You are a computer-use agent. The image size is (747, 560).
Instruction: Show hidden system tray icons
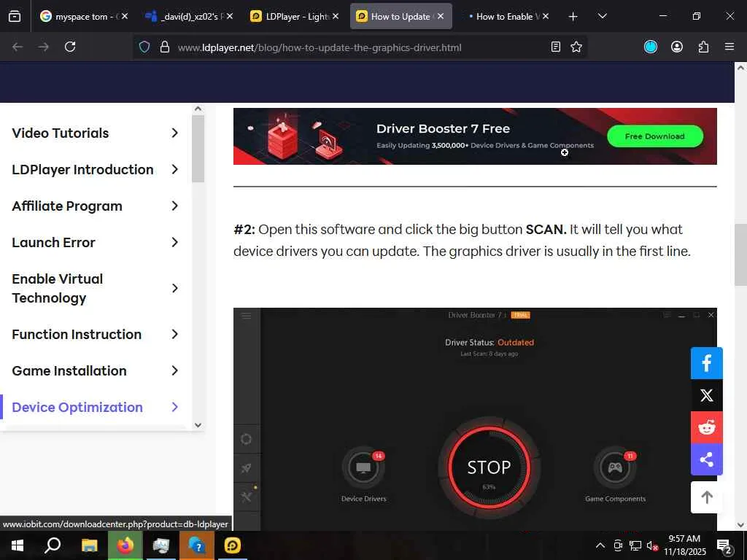pos(600,545)
